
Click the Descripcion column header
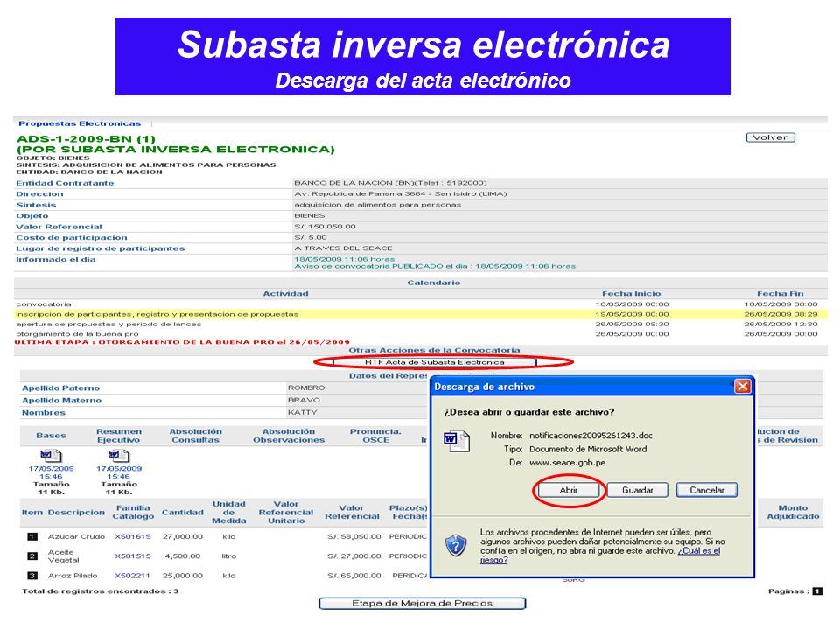76,512
